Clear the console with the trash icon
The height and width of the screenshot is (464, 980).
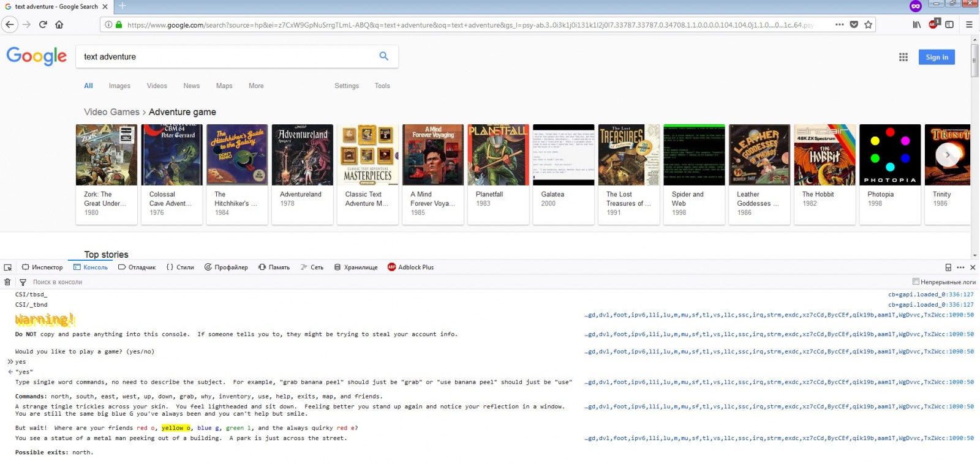coord(7,282)
